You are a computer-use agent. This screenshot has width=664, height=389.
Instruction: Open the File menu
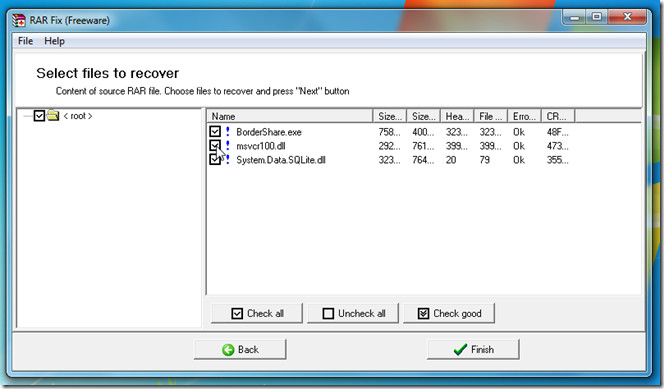tap(25, 41)
